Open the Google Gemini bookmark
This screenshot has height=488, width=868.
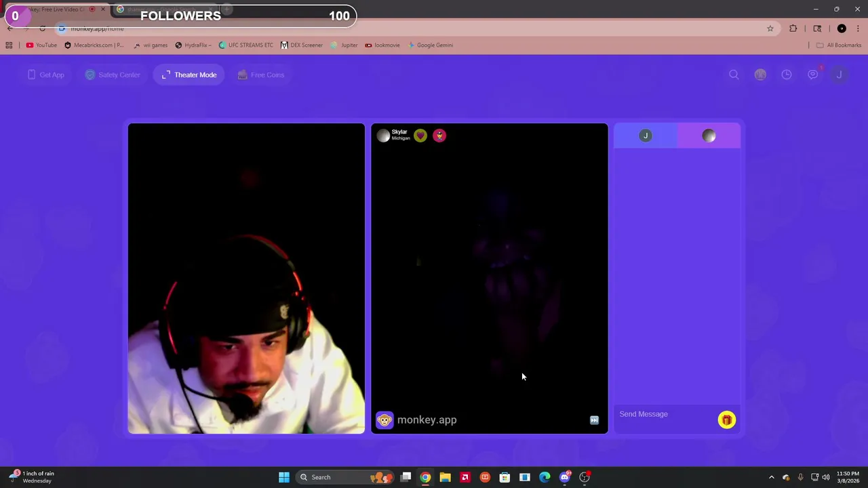click(x=431, y=45)
